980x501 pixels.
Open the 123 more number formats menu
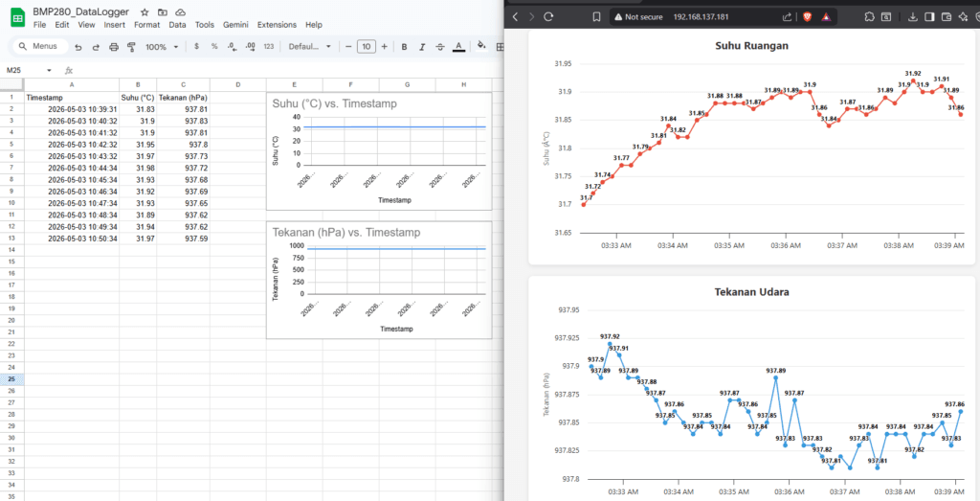click(269, 46)
